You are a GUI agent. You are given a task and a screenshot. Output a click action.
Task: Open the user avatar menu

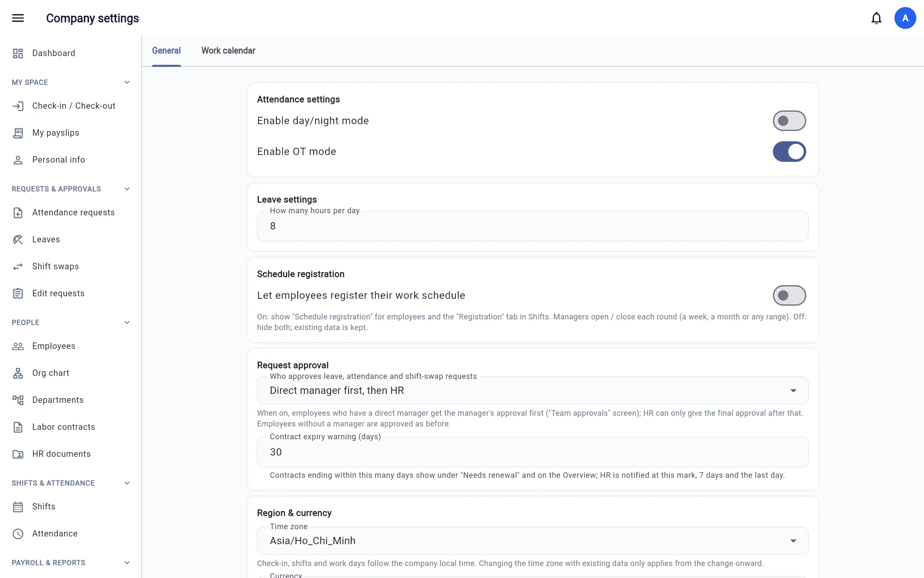click(x=905, y=18)
